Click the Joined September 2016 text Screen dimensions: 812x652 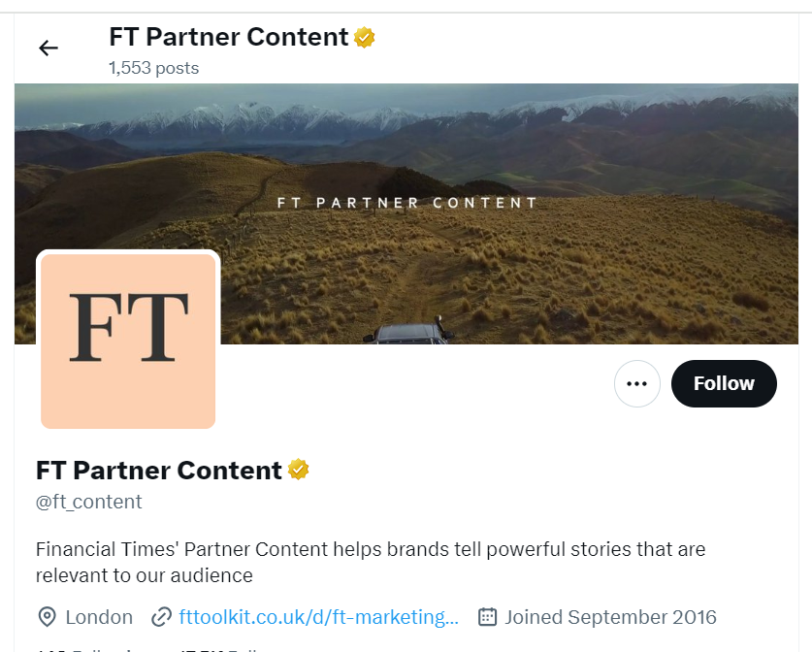pos(610,617)
